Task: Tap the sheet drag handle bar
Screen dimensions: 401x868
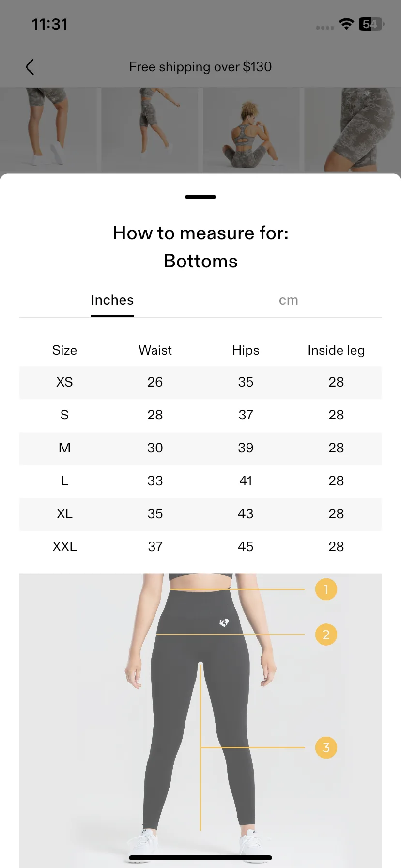Action: [200, 197]
